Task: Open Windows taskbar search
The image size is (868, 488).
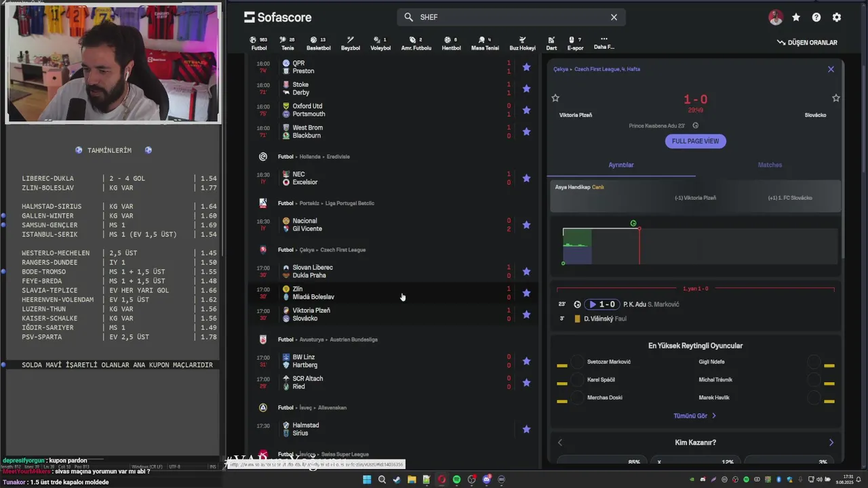Action: coord(382,480)
